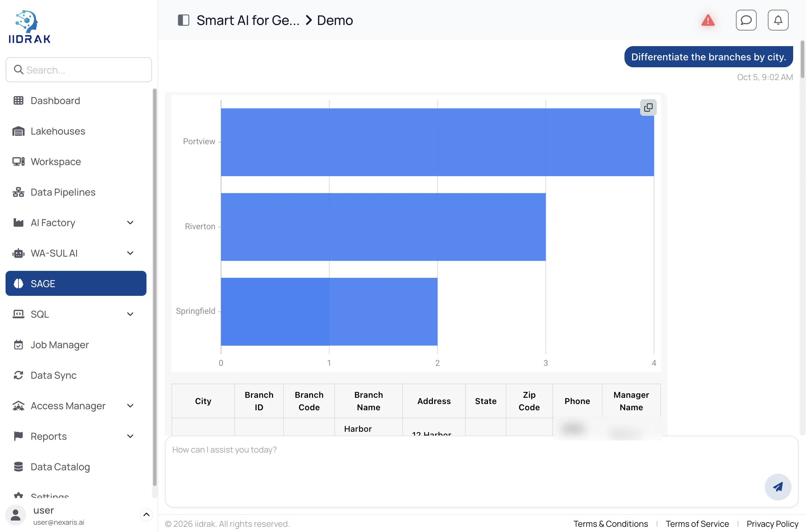Click the Manager Name column header

[631, 401]
